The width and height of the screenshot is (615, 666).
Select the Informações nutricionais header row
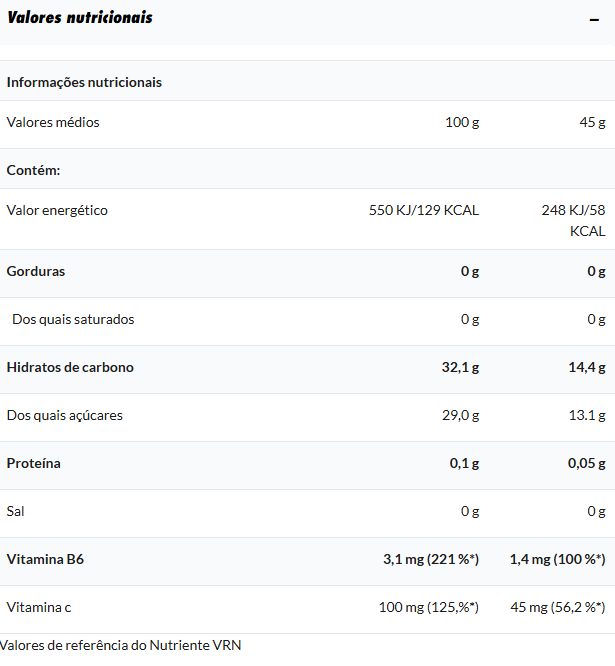click(x=308, y=81)
